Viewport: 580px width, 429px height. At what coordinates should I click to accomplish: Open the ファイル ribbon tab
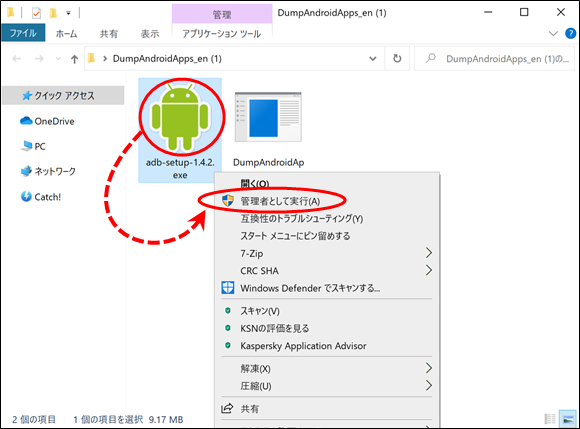pyautogui.click(x=23, y=33)
